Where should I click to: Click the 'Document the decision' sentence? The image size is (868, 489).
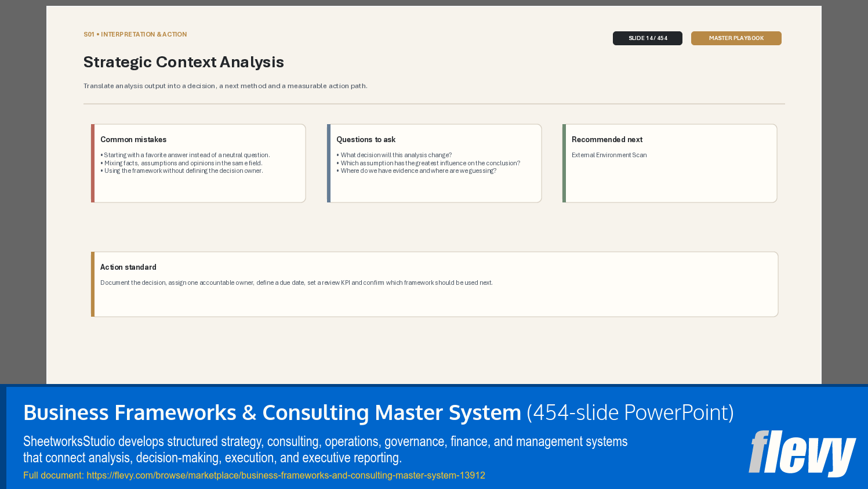click(x=296, y=282)
